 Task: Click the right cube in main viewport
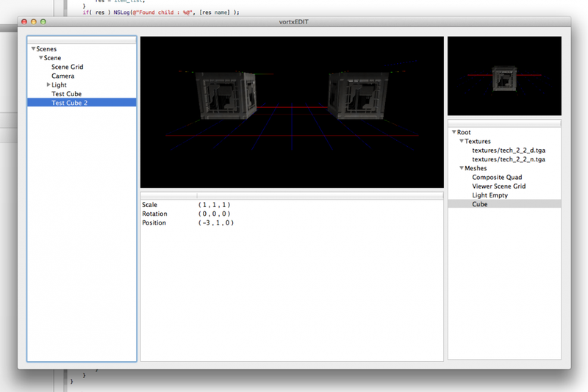[358, 95]
